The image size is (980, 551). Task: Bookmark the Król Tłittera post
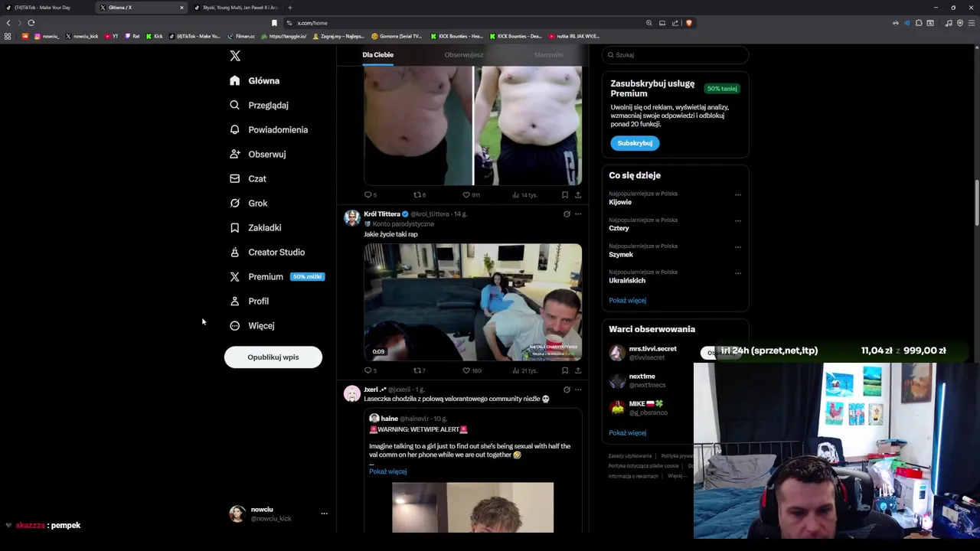coord(565,370)
